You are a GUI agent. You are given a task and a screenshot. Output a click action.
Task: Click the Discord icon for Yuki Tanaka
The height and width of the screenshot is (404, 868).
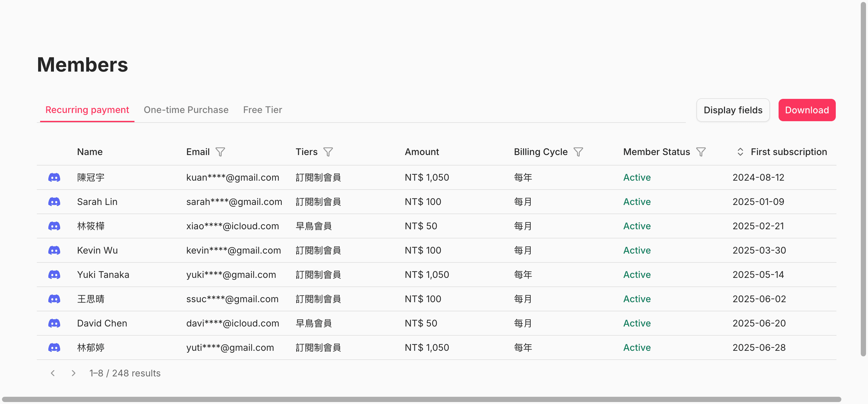point(54,275)
